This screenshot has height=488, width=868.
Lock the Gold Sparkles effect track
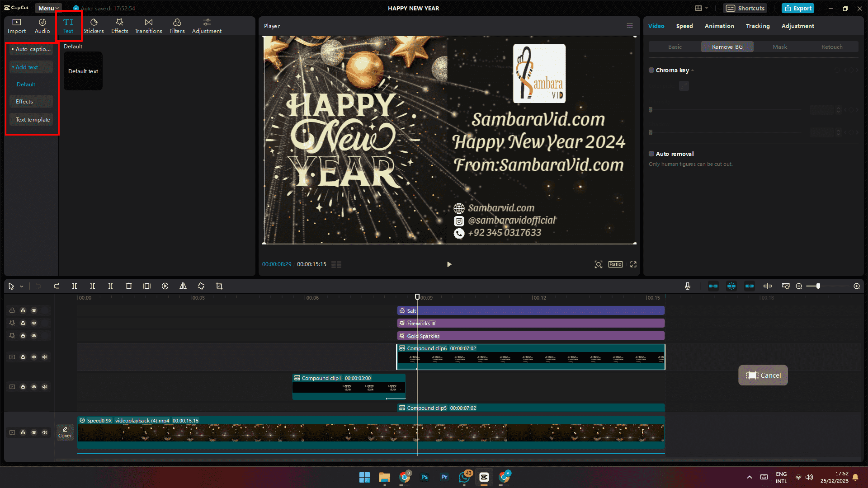[x=23, y=336]
